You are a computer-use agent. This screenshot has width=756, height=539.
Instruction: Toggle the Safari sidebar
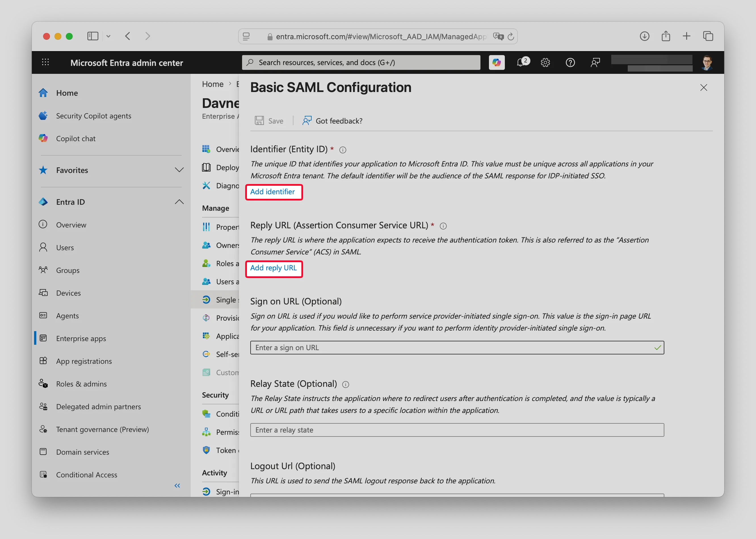[x=93, y=36]
